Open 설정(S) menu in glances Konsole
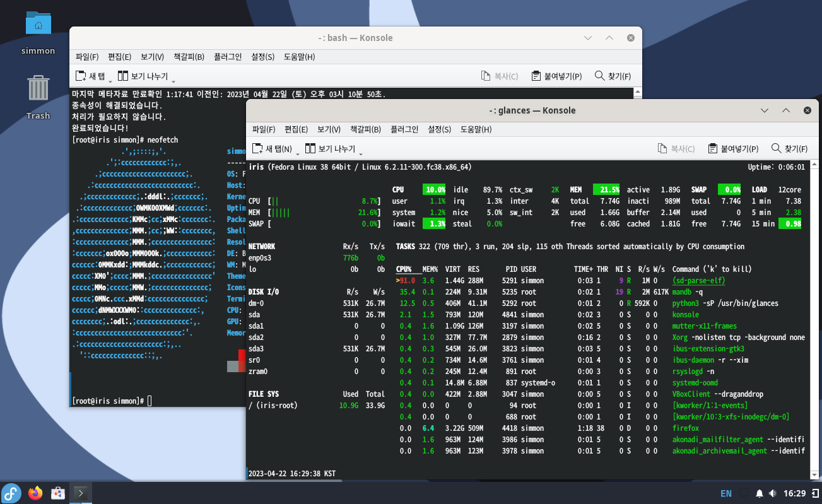This screenshot has width=822, height=504. tap(439, 129)
